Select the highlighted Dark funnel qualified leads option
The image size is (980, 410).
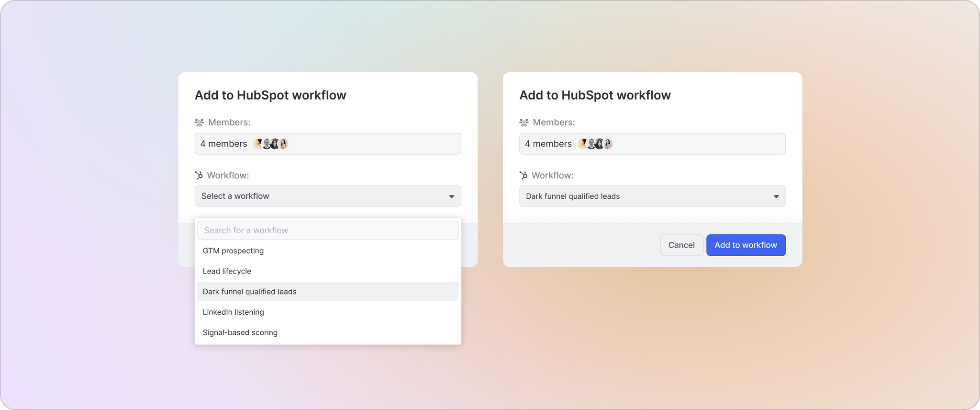[x=249, y=291]
